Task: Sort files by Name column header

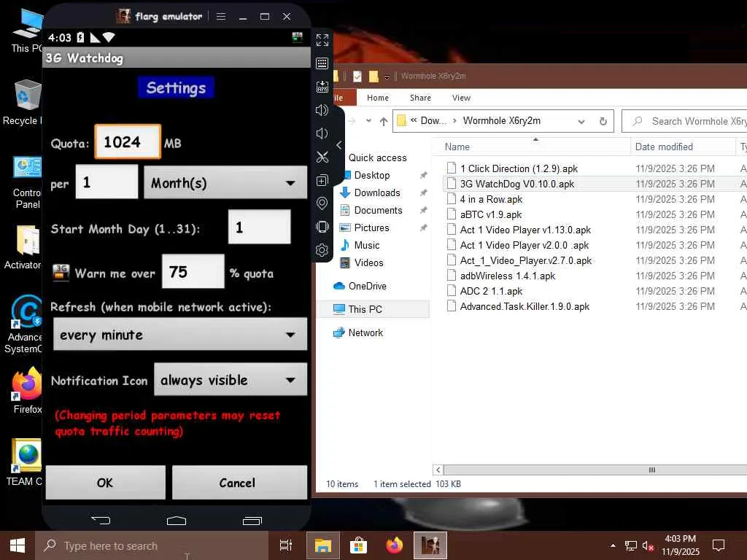Action: [531, 147]
